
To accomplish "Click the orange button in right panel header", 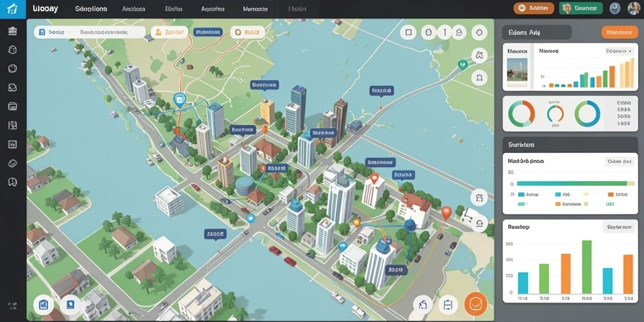I will 619,32.
